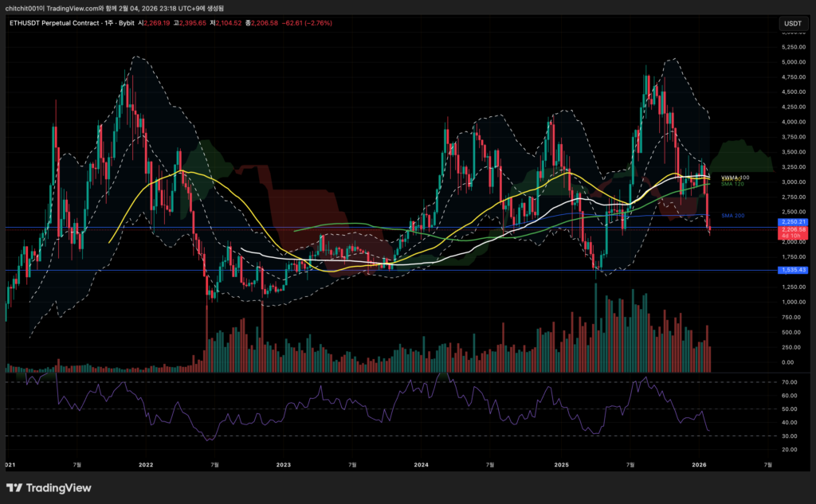Click the 2026 label on time axis
The width and height of the screenshot is (816, 504).
pyautogui.click(x=700, y=463)
